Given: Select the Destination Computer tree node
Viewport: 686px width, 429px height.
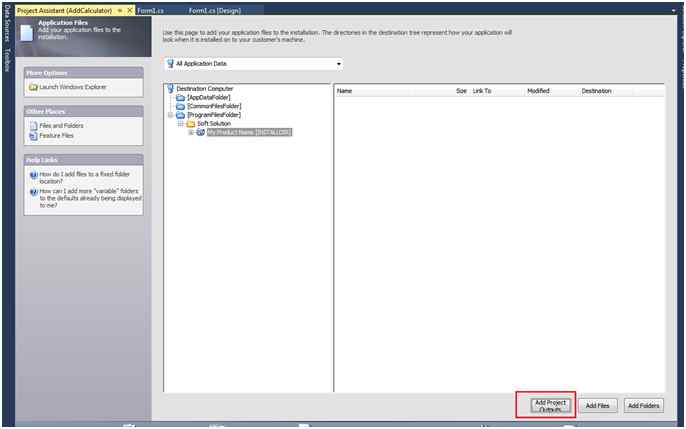Looking at the screenshot, I should point(205,89).
